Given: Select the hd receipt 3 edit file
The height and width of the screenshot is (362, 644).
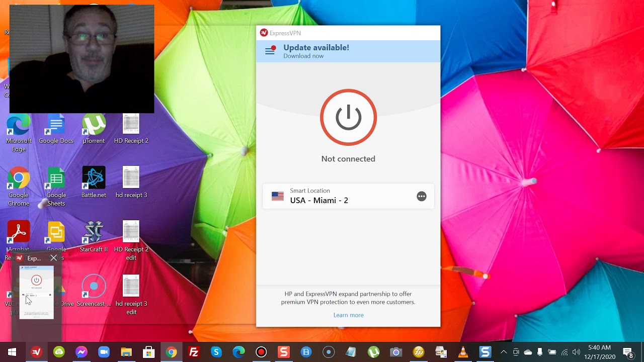Looking at the screenshot, I should point(131,295).
